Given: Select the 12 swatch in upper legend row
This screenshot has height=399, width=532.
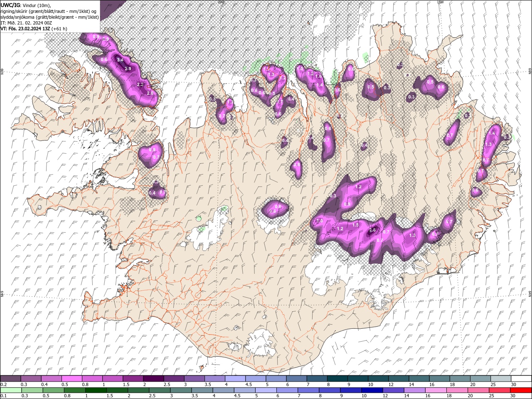Looking at the screenshot, I should coord(398,379).
